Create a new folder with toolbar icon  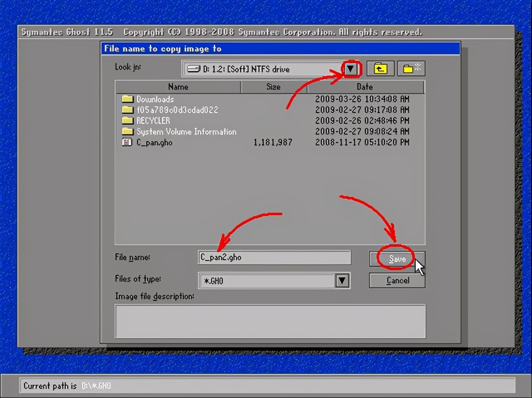[x=411, y=69]
